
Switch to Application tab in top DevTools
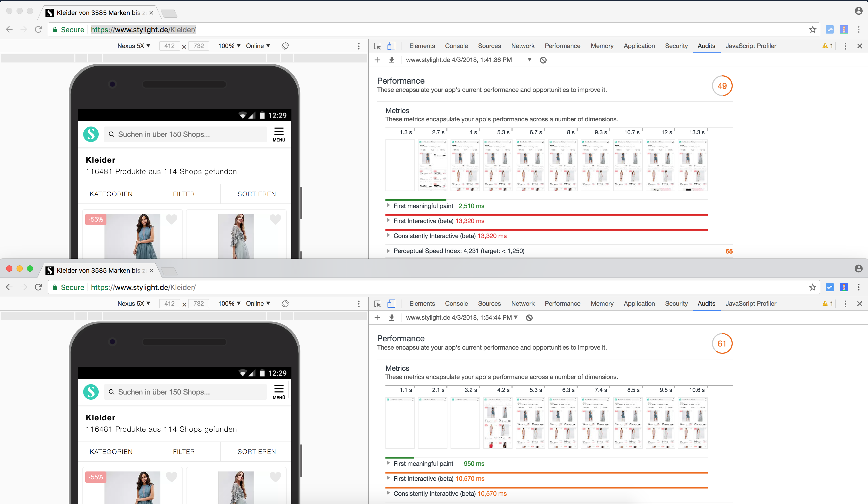[x=639, y=46]
